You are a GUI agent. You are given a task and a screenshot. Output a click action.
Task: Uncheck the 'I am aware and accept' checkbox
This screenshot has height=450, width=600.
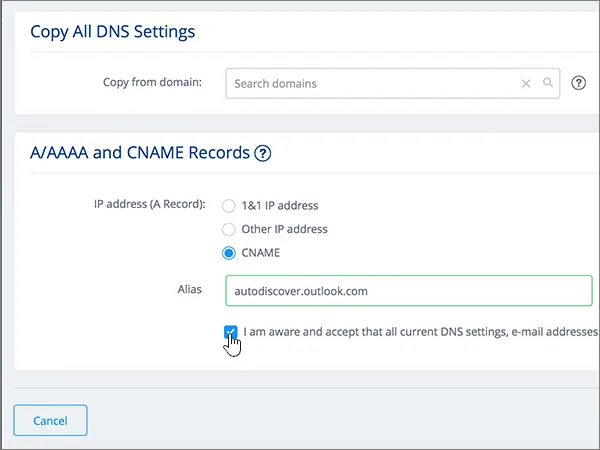point(231,331)
